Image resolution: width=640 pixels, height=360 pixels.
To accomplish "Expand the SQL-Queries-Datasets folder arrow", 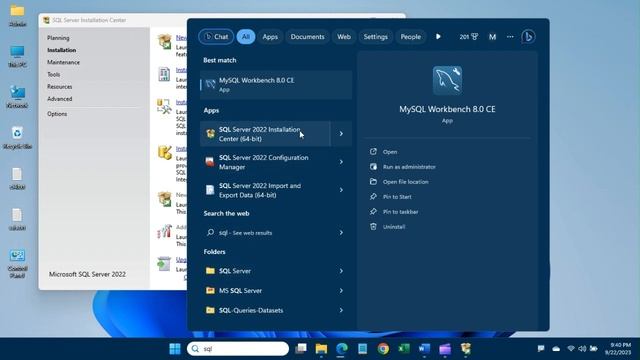I will click(341, 310).
